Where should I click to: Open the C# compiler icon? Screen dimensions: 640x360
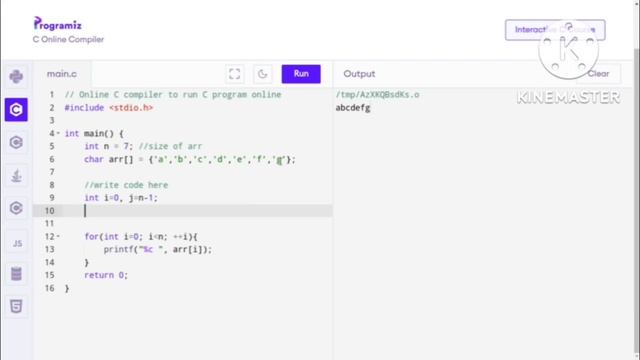(16, 208)
